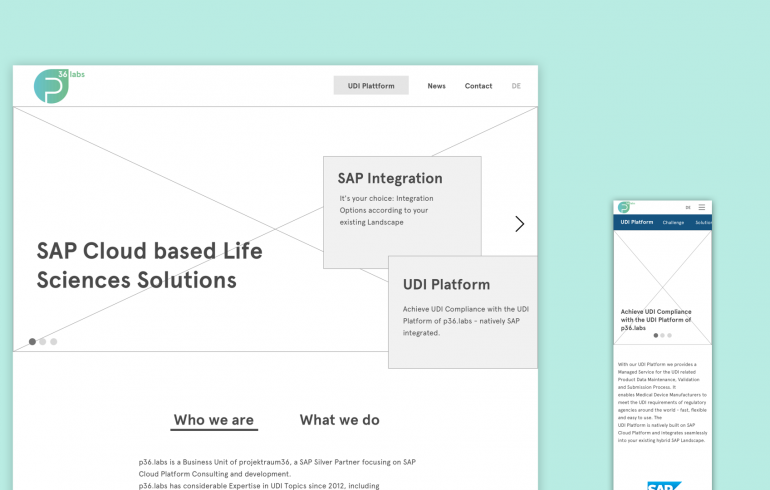Open hamburger menu in mobile mockup
The width and height of the screenshot is (770, 490).
pyautogui.click(x=702, y=207)
